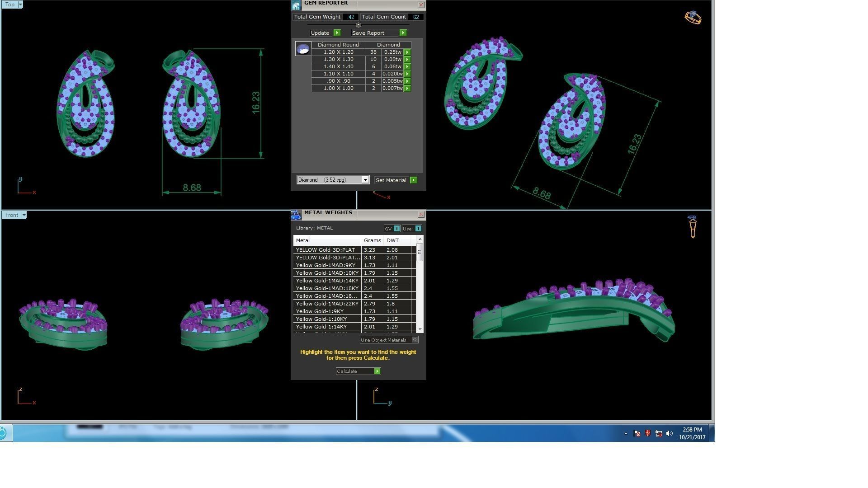Image resolution: width=868 pixels, height=488 pixels.
Task: Click the Metal Weights panel icon
Action: (296, 215)
